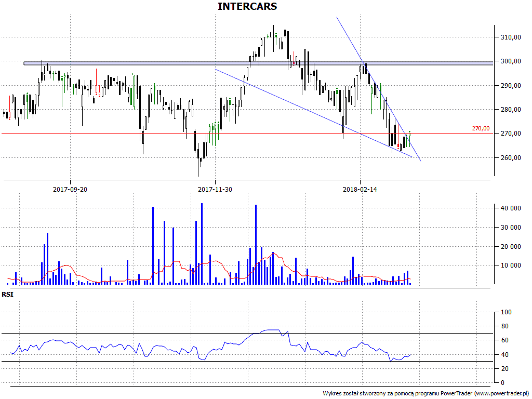Click the 290,00 price axis label
Image resolution: width=532 pixels, height=399 pixels.
pyautogui.click(x=511, y=85)
